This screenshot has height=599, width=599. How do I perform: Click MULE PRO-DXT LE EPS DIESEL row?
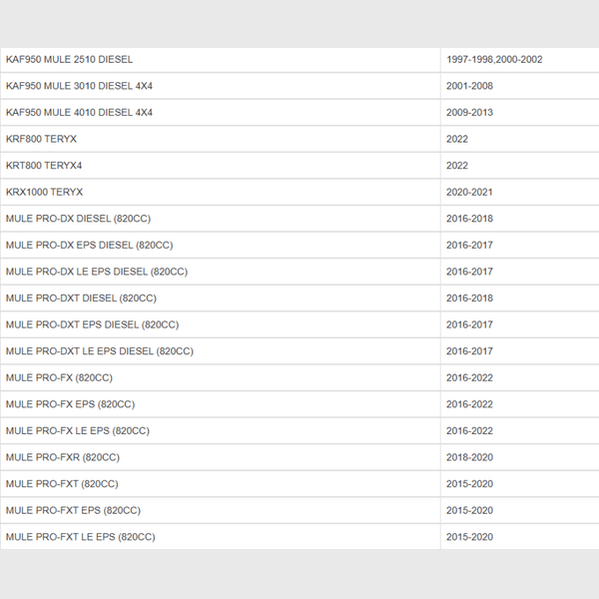(x=300, y=351)
